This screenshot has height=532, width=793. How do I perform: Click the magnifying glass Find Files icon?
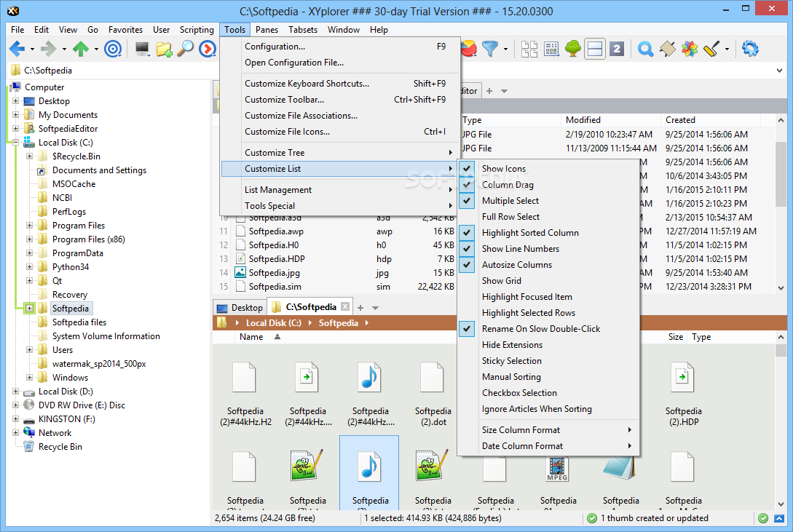(186, 49)
